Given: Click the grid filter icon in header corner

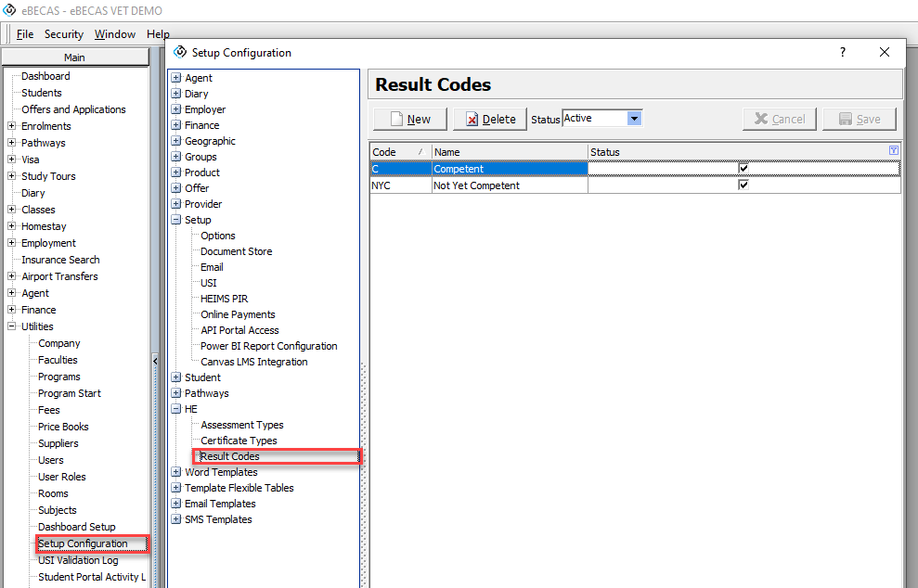Looking at the screenshot, I should tap(893, 151).
